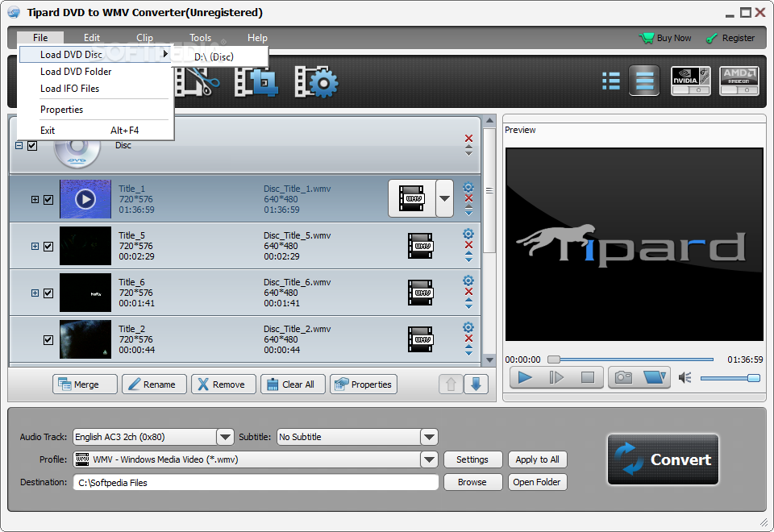The height and width of the screenshot is (532, 774).
Task: Start conversion with the Convert button
Action: tap(663, 459)
